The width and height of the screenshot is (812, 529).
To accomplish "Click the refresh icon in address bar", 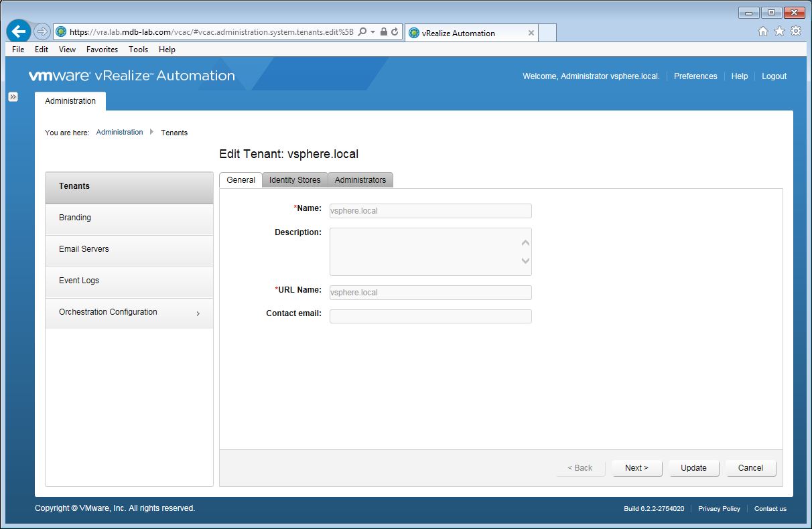I will (x=395, y=31).
